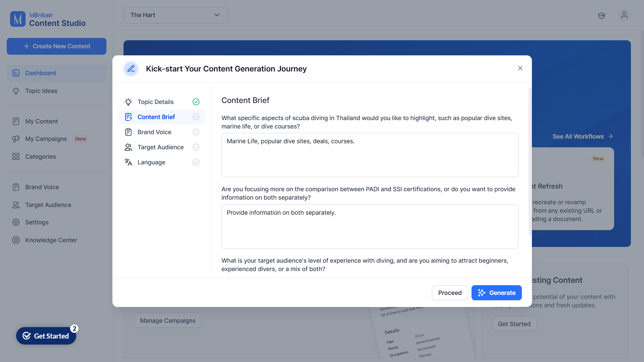
Task: Open the graduation cap learning icon
Action: (x=601, y=15)
